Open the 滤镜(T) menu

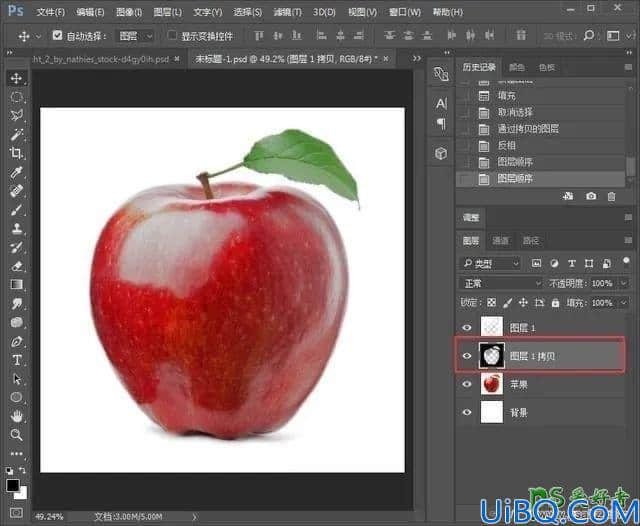287,12
